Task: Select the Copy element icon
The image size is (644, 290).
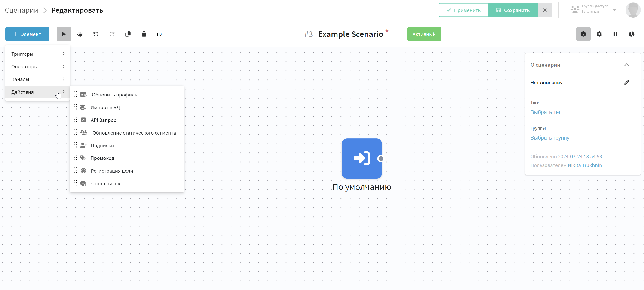Action: click(x=128, y=34)
